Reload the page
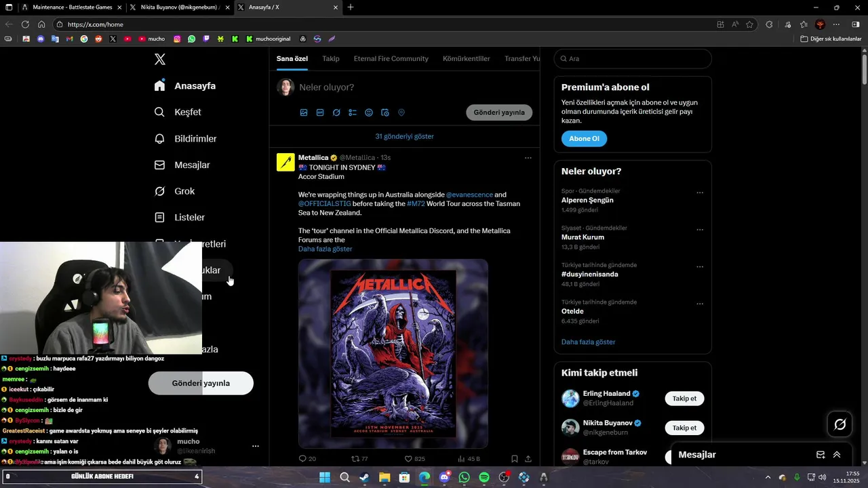Screen dimensions: 868x488 point(25,24)
